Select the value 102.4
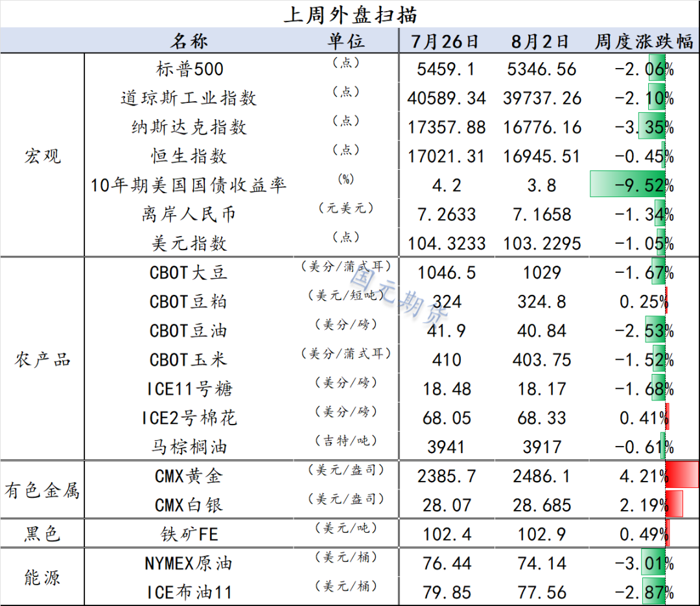 point(447,534)
